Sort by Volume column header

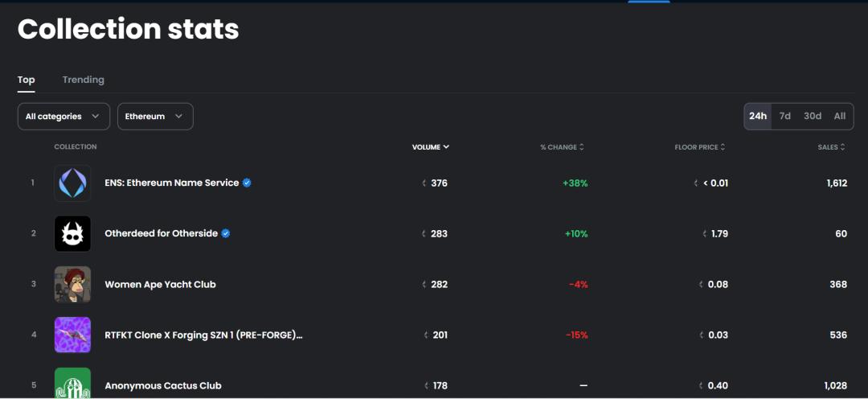pyautogui.click(x=430, y=147)
